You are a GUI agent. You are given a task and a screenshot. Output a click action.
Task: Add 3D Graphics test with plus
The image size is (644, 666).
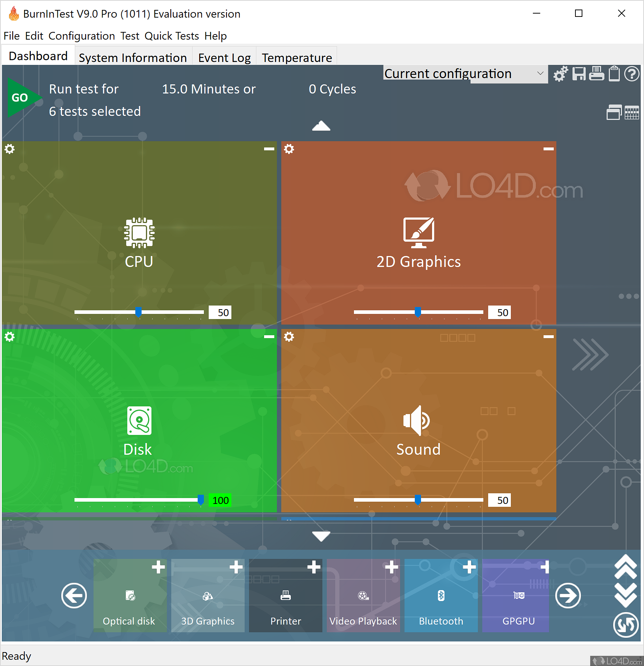236,567
